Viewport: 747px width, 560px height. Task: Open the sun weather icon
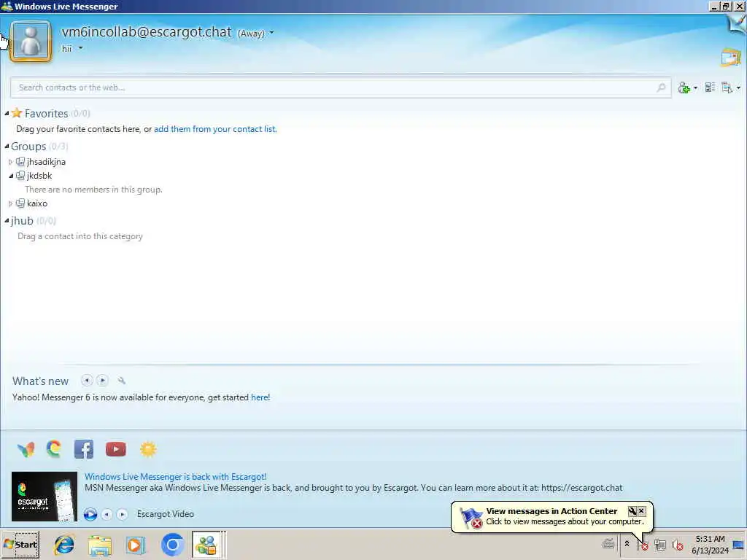click(x=148, y=449)
